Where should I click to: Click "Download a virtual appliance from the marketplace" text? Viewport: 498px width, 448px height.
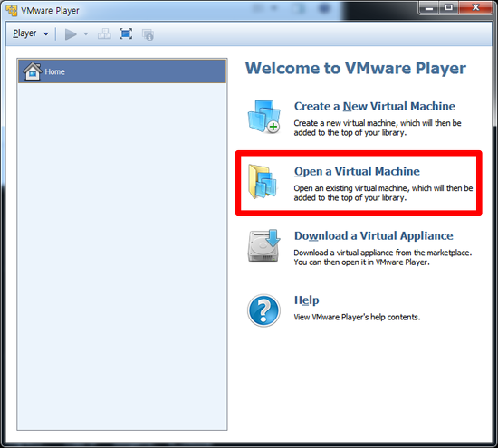click(382, 253)
